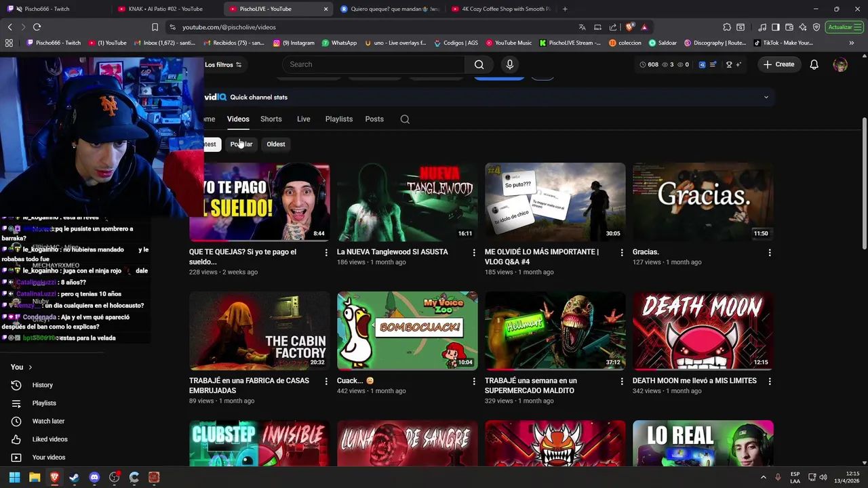
Task: Switch to the Posts channel tab
Action: click(374, 119)
